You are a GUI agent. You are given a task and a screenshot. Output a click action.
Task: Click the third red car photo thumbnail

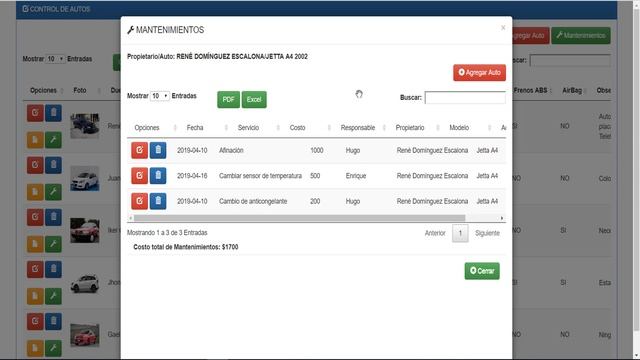tap(84, 231)
